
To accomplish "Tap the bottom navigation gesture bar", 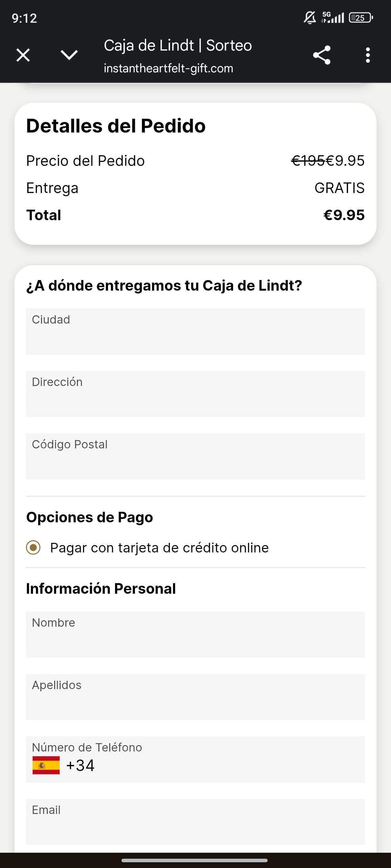I will [195, 860].
